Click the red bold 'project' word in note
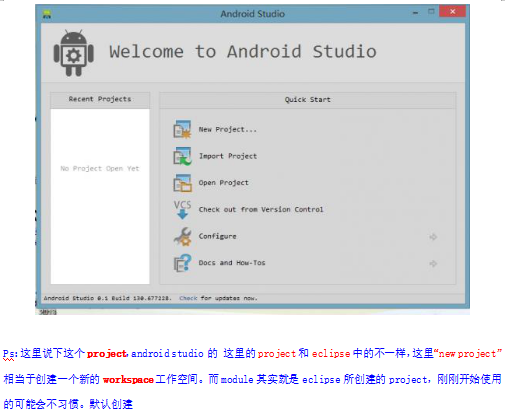505x410 pixels. pos(107,354)
